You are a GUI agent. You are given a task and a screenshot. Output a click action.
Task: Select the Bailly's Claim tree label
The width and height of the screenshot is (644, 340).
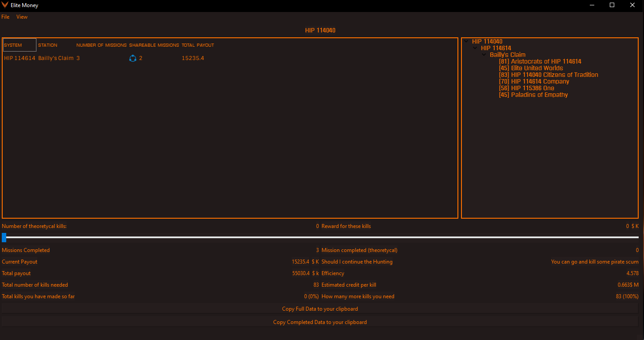(x=508, y=55)
